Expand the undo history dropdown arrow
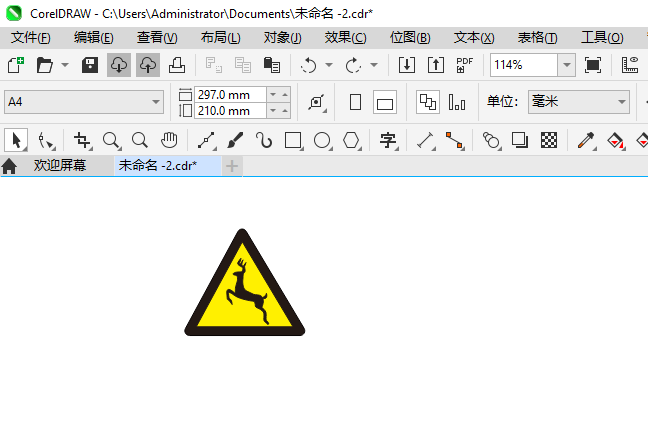Image resolution: width=648 pixels, height=427 pixels. [329, 65]
